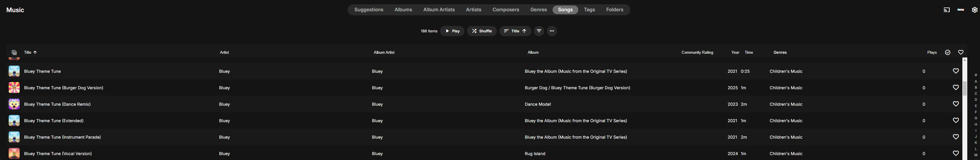This screenshot has height=160, width=980.
Task: Click the cast to device icon
Action: (x=946, y=10)
